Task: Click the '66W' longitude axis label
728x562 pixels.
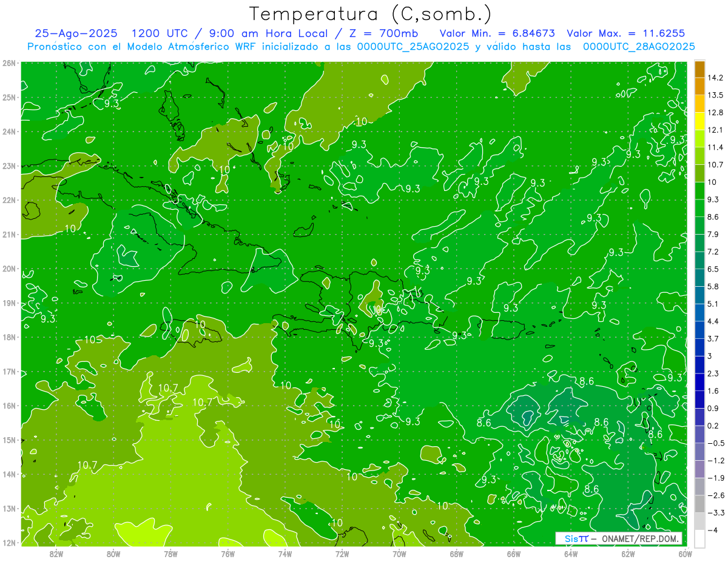Action: 514,554
